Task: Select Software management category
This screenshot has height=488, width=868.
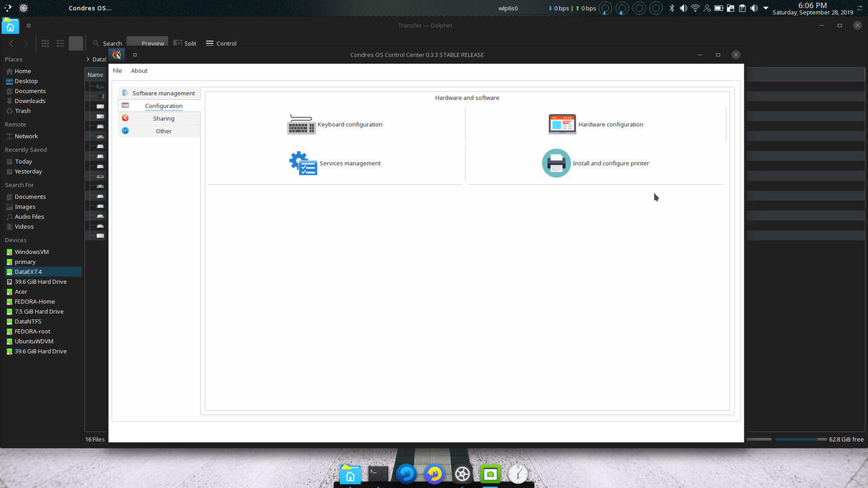Action: tap(159, 93)
